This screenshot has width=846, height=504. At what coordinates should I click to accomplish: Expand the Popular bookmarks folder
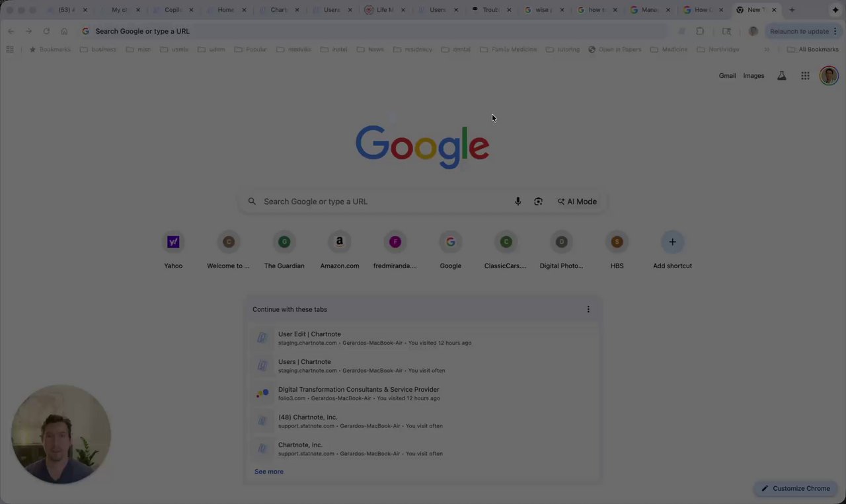(x=250, y=50)
